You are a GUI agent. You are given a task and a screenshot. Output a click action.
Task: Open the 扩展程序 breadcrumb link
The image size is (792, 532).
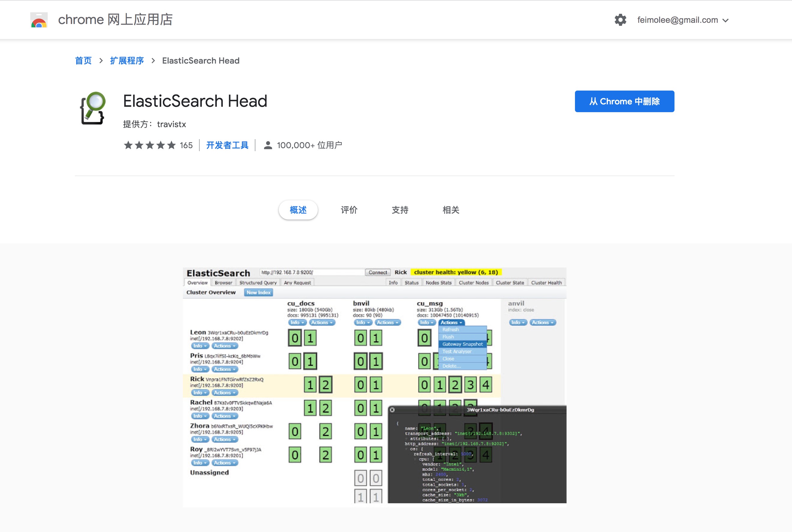point(127,61)
